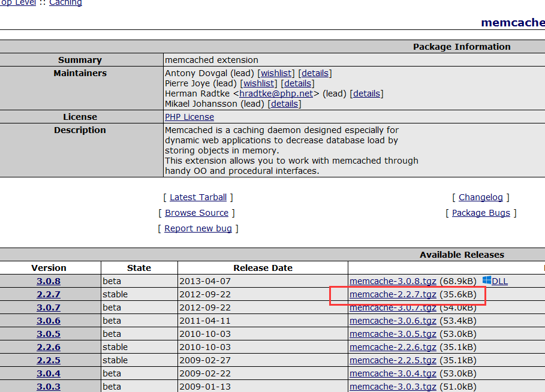The width and height of the screenshot is (545, 392).
Task: Download memcache-2.2.5.tgz package
Action: [393, 360]
